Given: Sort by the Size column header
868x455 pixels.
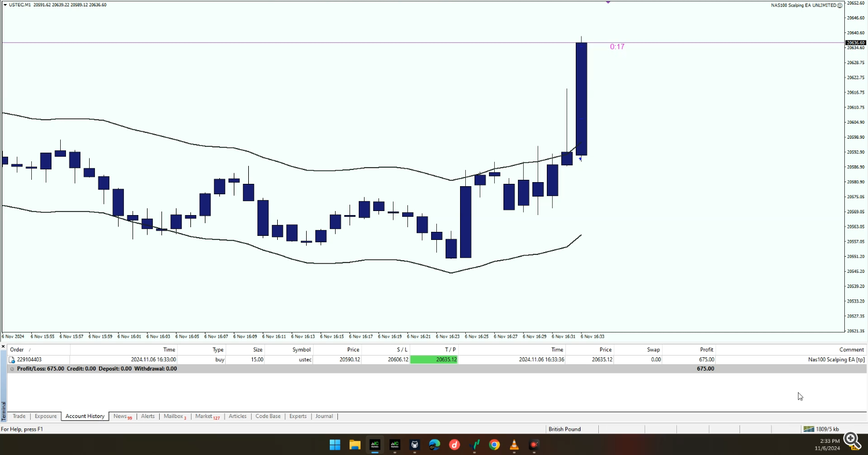Looking at the screenshot, I should tap(245, 350).
